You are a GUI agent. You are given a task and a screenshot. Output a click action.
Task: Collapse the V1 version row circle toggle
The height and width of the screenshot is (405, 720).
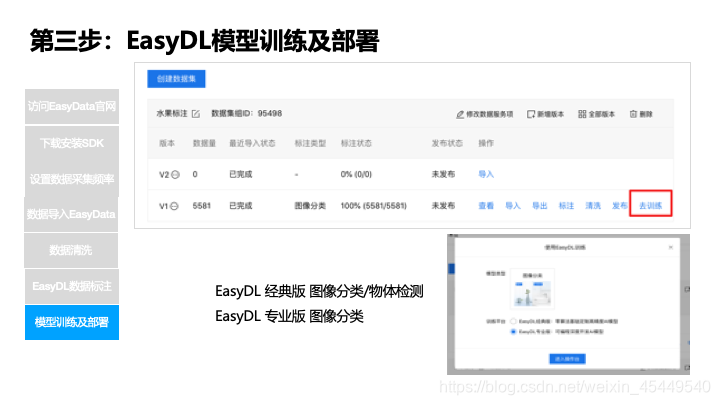point(174,206)
